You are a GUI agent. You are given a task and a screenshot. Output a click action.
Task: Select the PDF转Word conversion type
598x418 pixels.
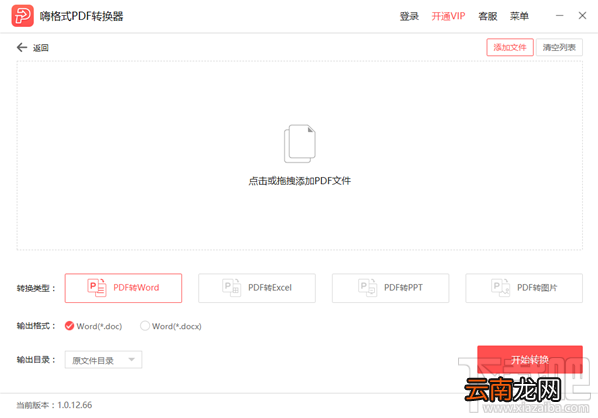(x=123, y=288)
